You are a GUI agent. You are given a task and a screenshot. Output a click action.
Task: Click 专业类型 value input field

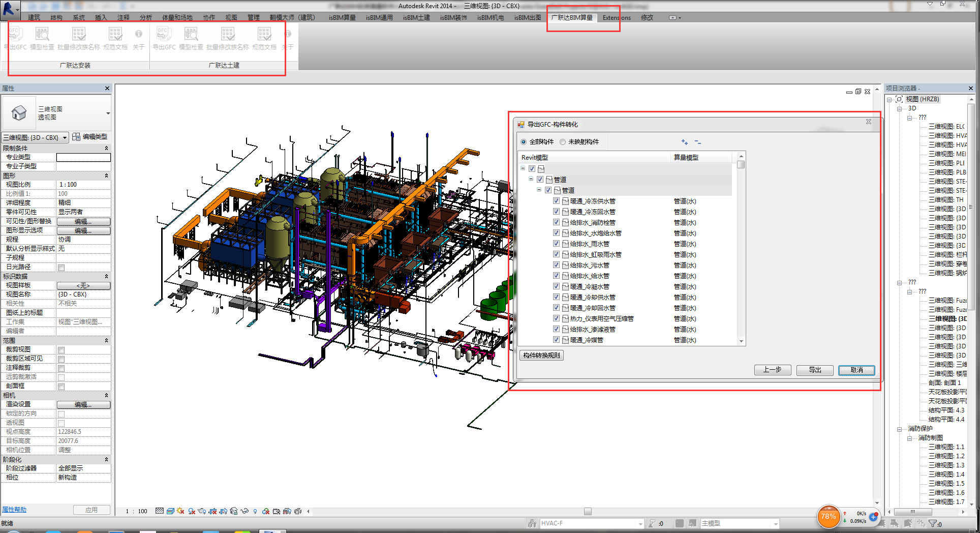click(x=83, y=157)
